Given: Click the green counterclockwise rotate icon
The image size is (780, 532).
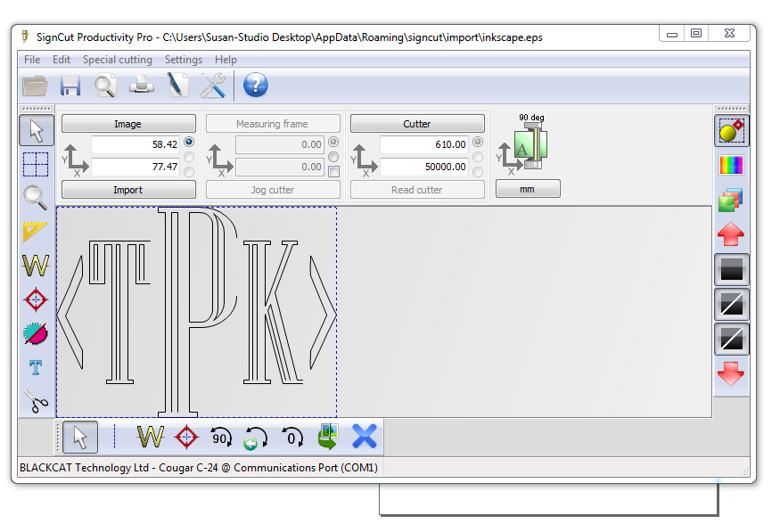Looking at the screenshot, I should pos(257,437).
